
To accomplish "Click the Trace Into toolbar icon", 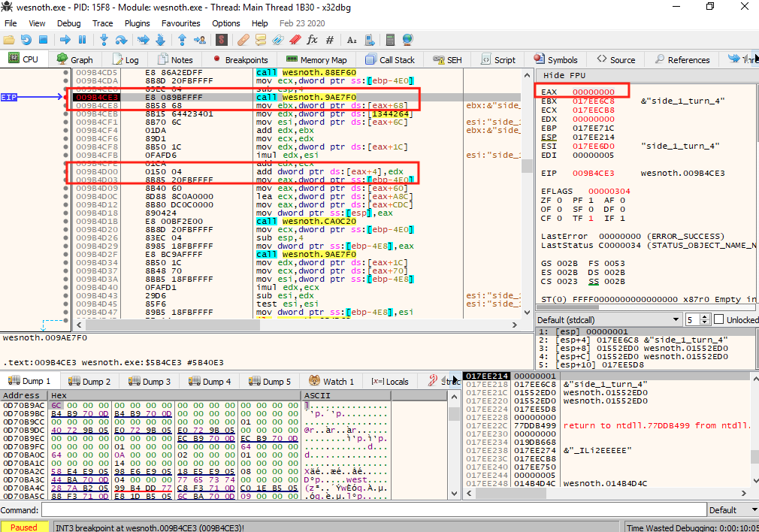I will (144, 40).
